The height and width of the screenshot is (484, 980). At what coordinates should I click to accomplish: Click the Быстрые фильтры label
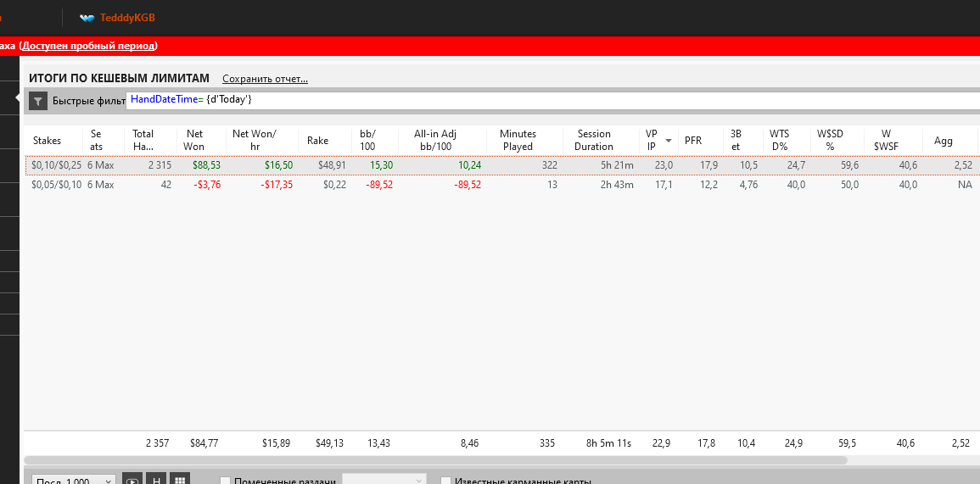coord(89,101)
